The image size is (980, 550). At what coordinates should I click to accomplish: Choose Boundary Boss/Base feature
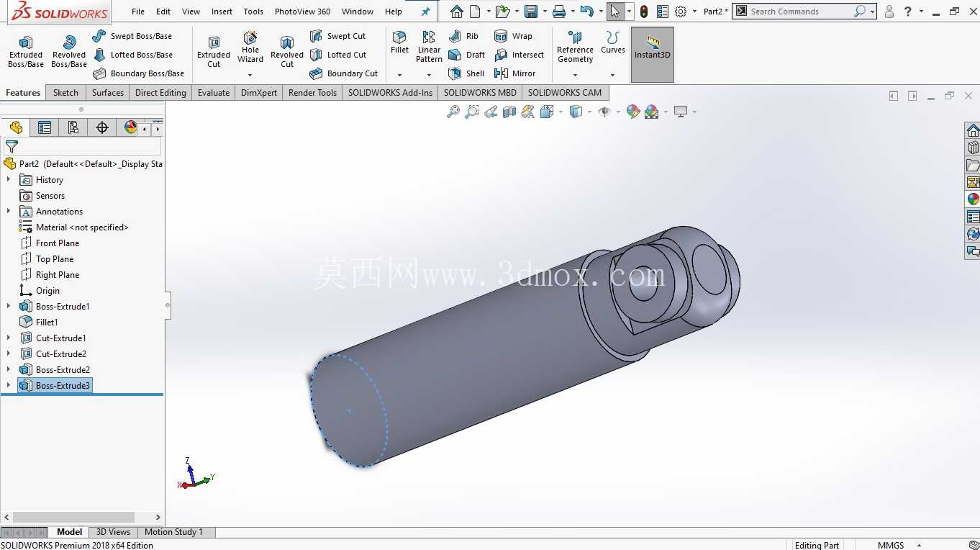(138, 73)
